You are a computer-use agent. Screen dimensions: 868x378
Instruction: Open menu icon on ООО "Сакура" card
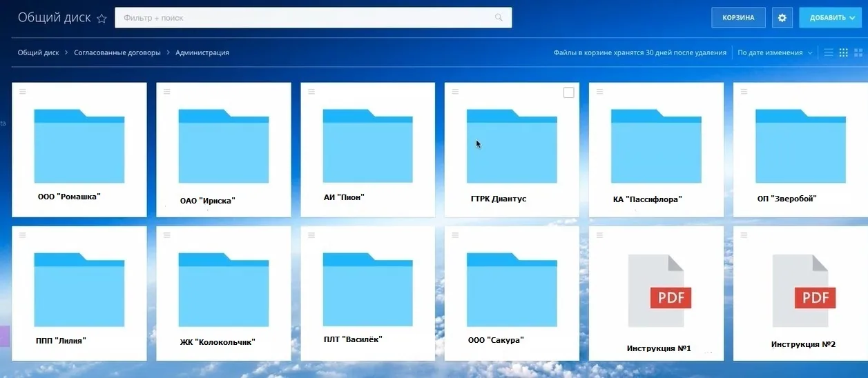tap(455, 235)
